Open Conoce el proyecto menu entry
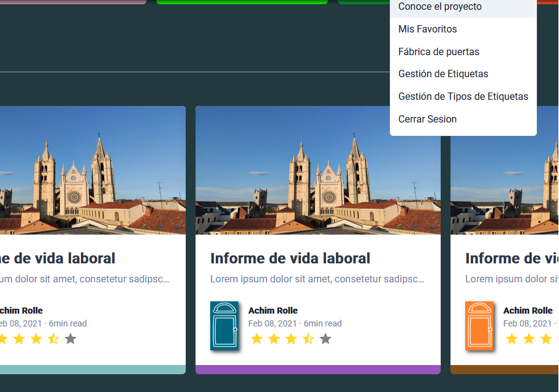The height and width of the screenshot is (392, 559). [463, 7]
